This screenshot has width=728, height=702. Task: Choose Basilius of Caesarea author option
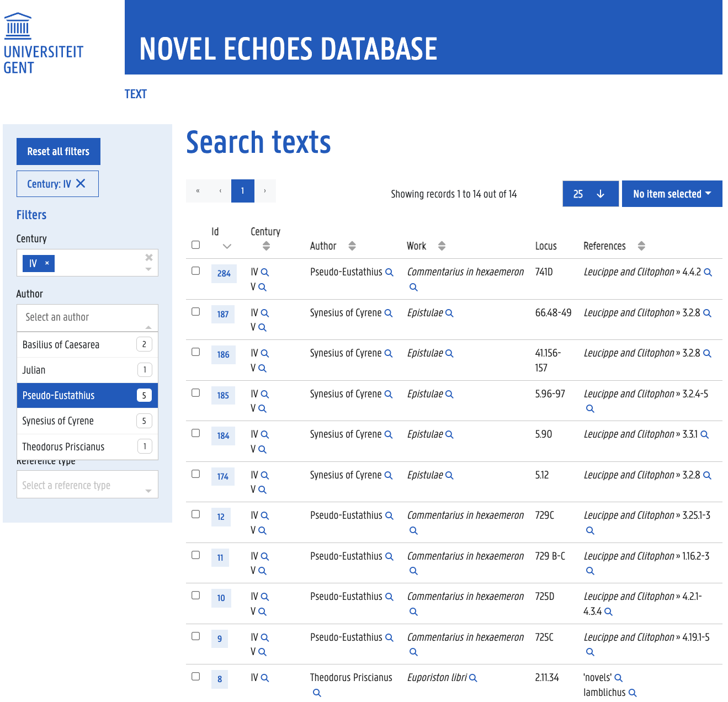(87, 344)
